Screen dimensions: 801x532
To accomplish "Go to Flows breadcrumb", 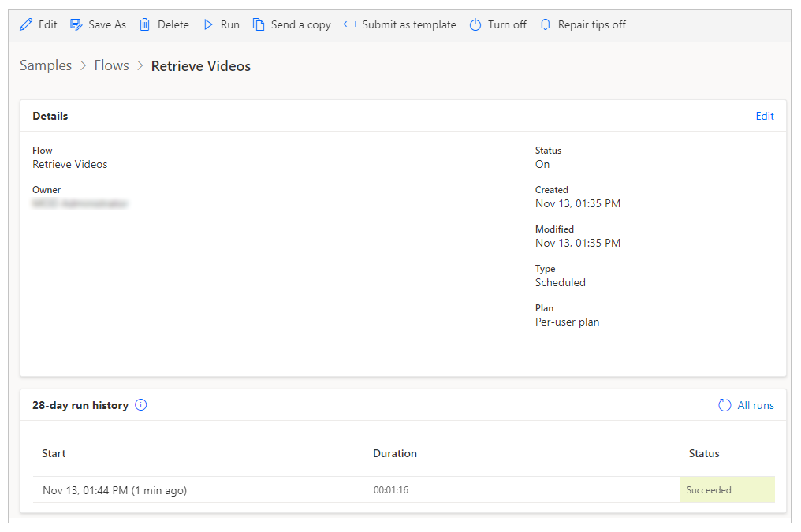I will [111, 65].
